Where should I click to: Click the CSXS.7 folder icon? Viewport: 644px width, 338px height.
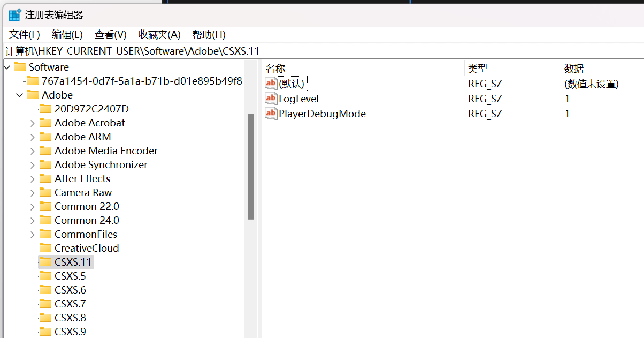[x=45, y=304]
